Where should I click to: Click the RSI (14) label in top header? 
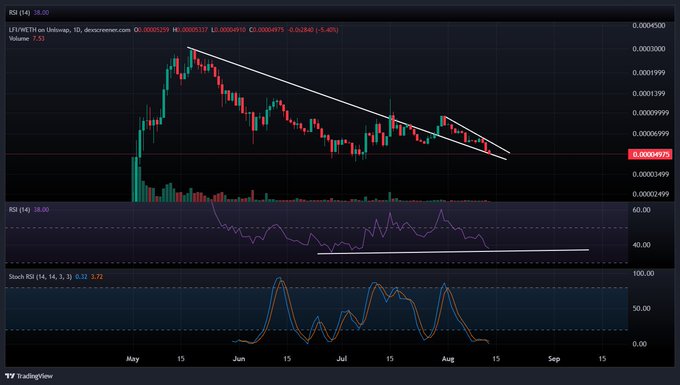20,13
